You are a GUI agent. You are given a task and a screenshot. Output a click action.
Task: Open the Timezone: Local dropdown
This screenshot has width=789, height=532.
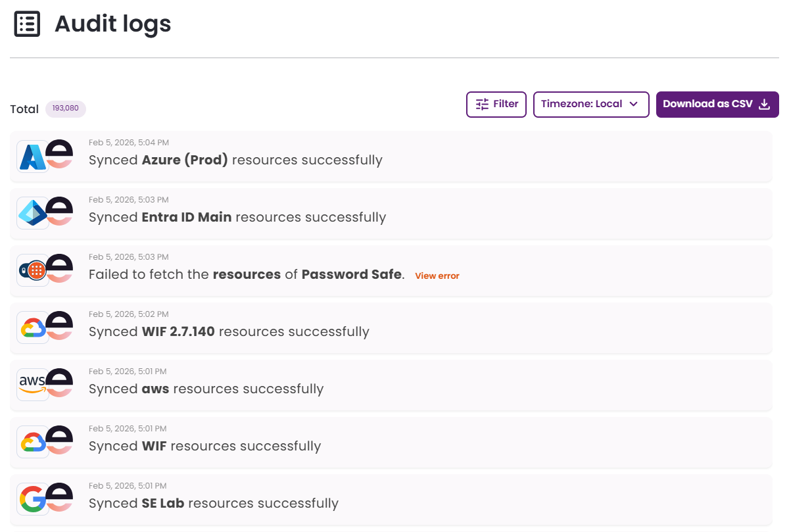(590, 104)
